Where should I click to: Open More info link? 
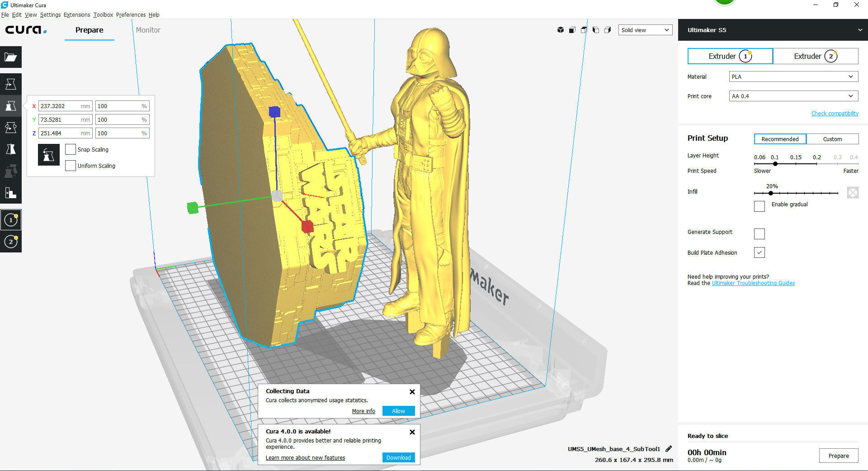363,411
